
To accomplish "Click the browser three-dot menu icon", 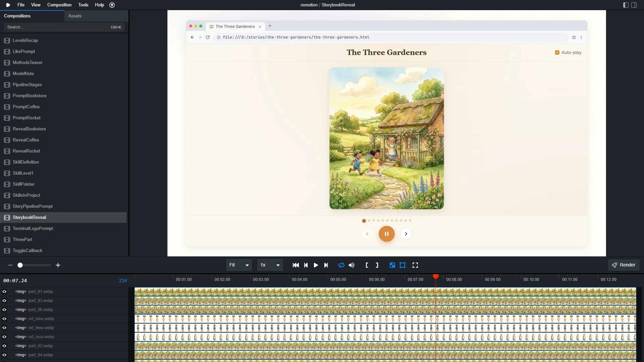I will click(581, 37).
